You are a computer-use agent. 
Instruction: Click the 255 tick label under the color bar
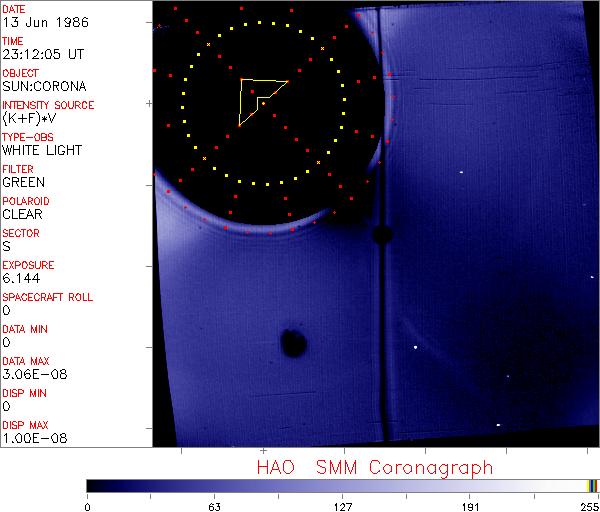pyautogui.click(x=588, y=506)
